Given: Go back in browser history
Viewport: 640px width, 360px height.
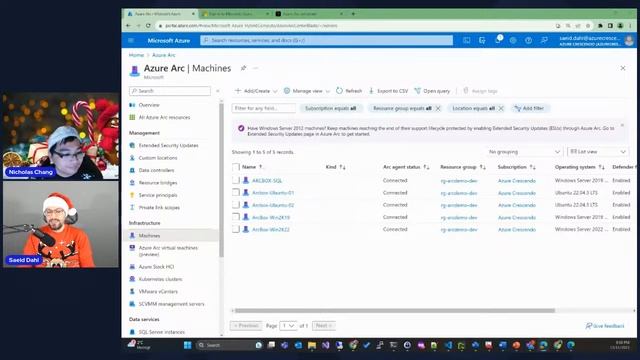Looking at the screenshot, I should pyautogui.click(x=129, y=25).
